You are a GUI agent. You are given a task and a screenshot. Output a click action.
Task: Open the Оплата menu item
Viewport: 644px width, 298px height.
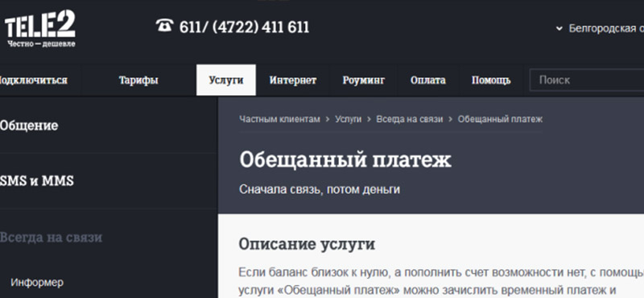coord(428,81)
